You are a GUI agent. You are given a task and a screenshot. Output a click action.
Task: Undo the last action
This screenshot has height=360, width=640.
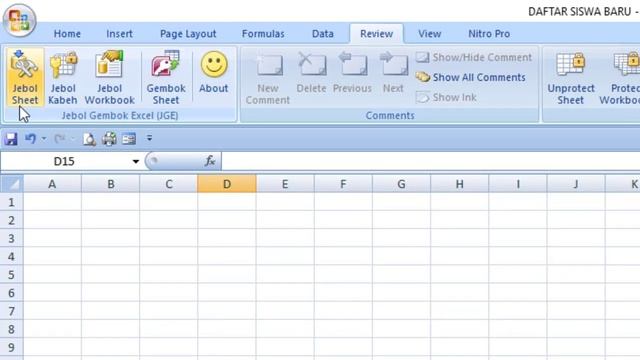31,139
